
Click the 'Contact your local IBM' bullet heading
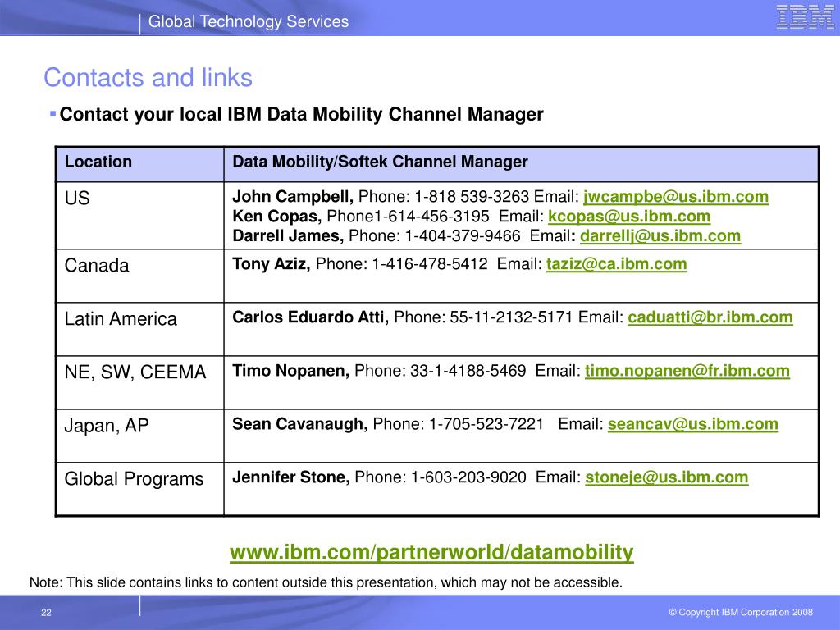point(302,115)
